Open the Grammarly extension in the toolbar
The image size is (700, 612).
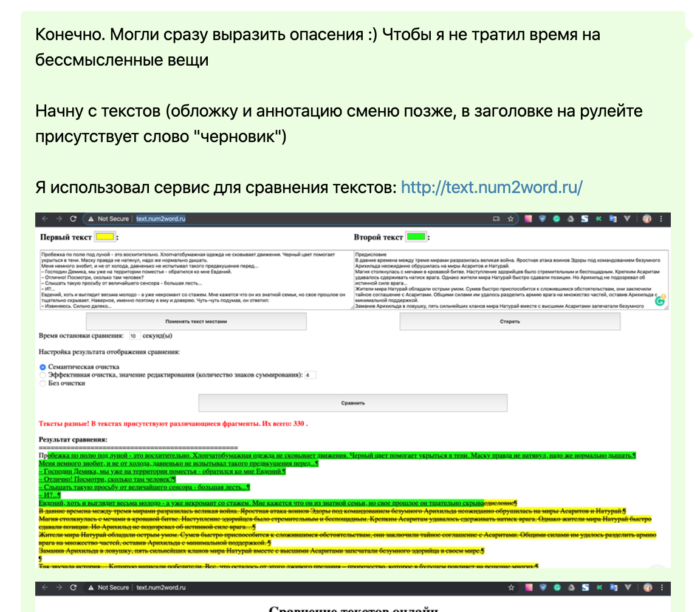click(556, 219)
